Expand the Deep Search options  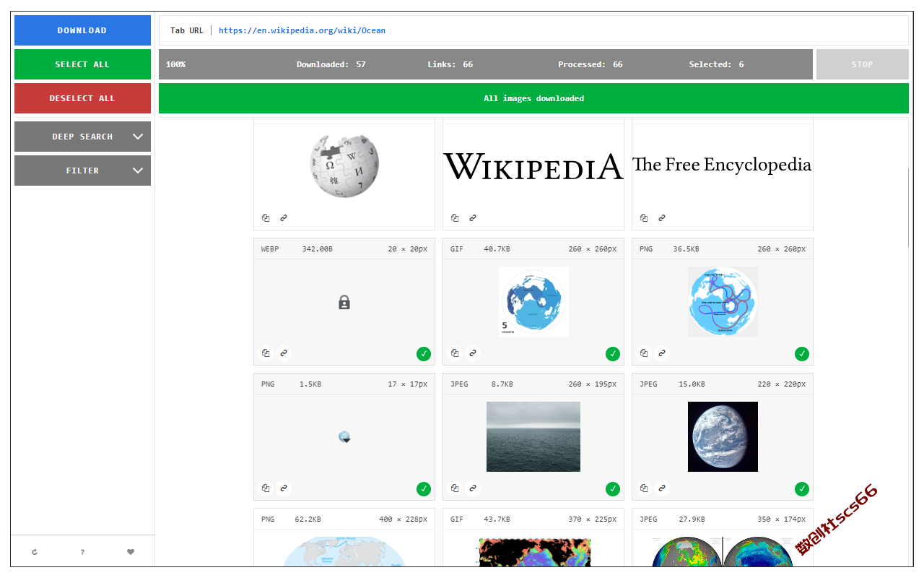(82, 137)
